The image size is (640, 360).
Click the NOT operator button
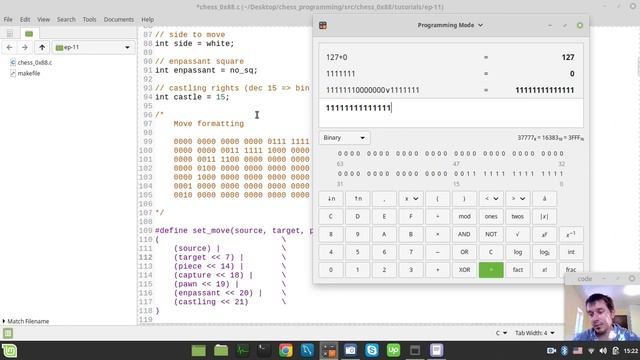point(491,234)
